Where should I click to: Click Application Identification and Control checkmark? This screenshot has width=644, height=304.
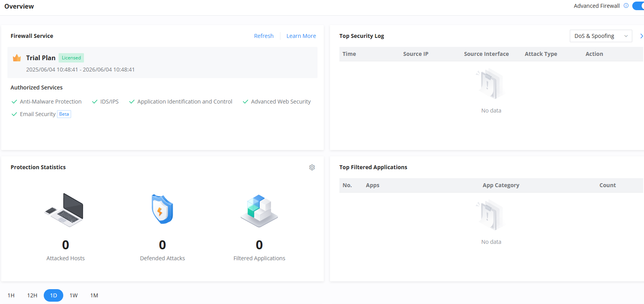(132, 102)
